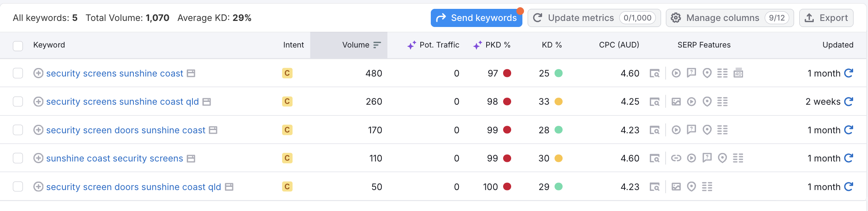Open SERP snapshot icon next to sunshine coast security screens
Image resolution: width=868 pixels, height=211 pixels.
(191, 159)
